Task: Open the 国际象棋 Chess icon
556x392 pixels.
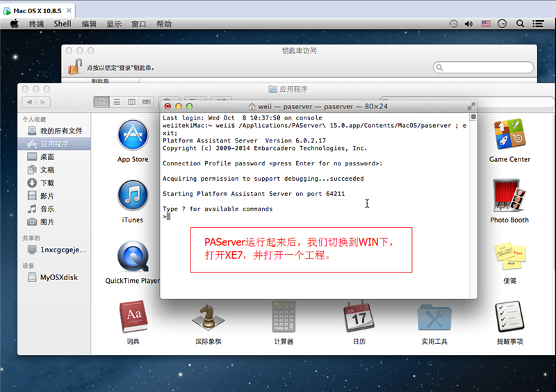Action: (208, 318)
